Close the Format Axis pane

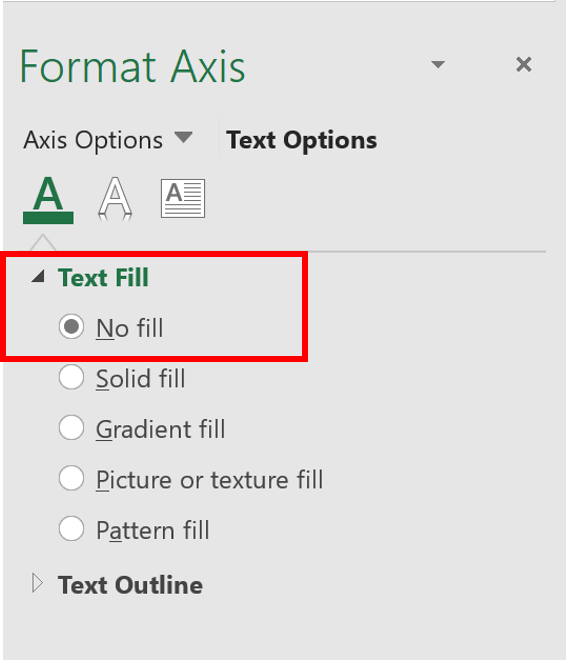point(523,64)
